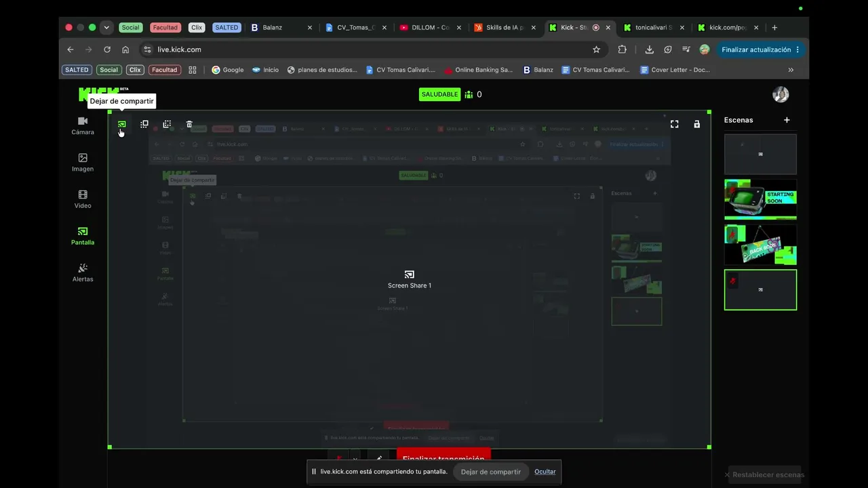Screen dimensions: 868x488
Task: Open a new browser tab
Action: [774, 28]
